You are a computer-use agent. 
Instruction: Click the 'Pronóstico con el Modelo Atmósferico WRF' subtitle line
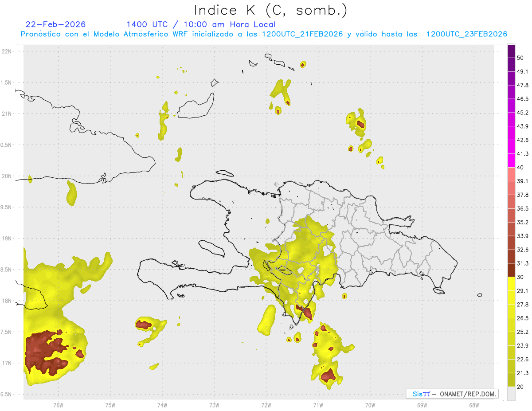(x=264, y=34)
